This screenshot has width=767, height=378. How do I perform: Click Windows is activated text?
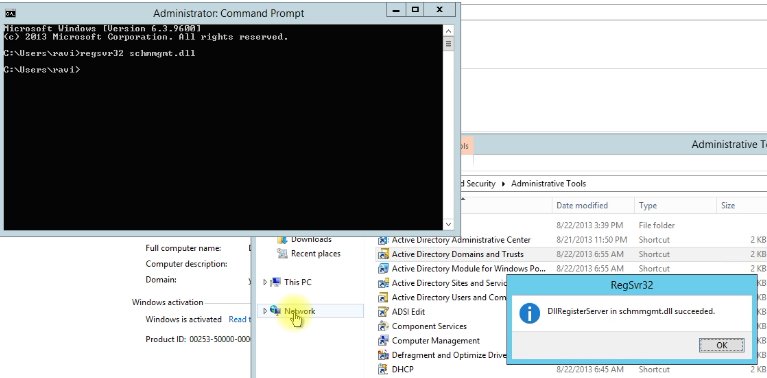click(x=183, y=319)
